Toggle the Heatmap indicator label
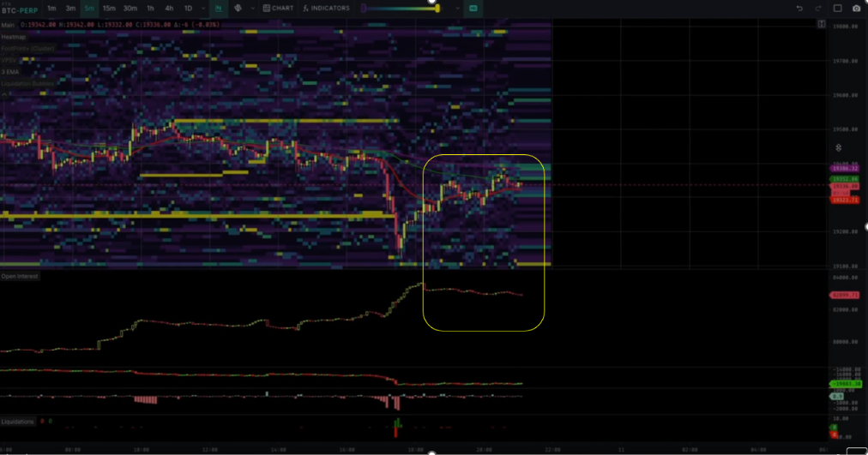 point(13,37)
